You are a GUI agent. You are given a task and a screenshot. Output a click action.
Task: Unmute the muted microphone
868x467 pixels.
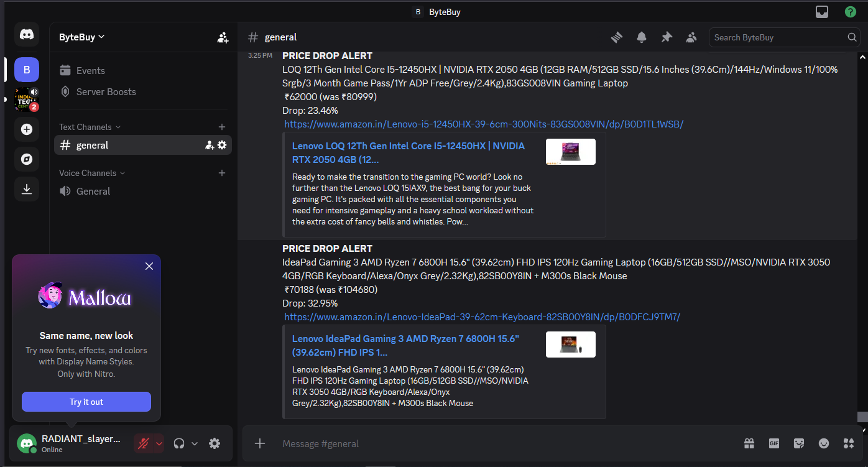(144, 443)
